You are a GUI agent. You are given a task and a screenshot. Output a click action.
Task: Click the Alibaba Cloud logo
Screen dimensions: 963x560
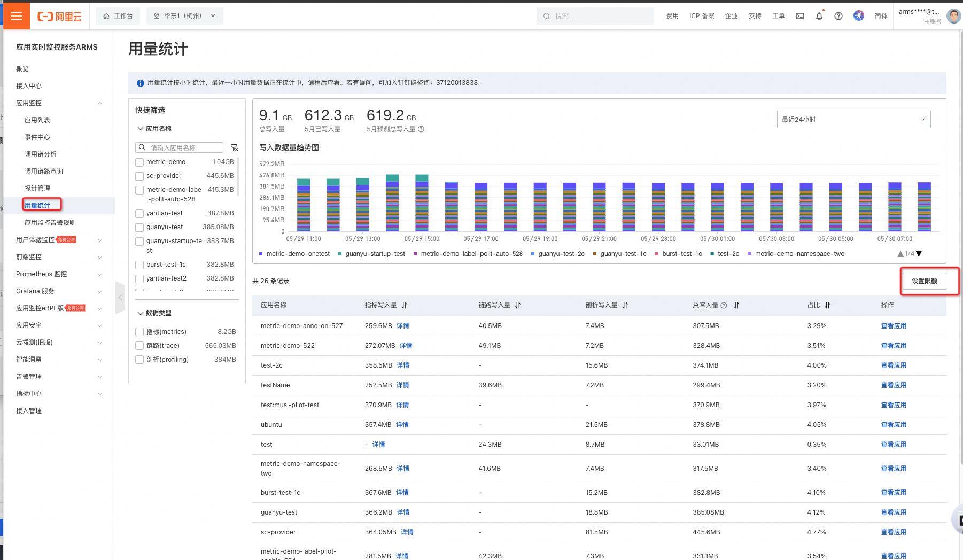click(x=59, y=17)
